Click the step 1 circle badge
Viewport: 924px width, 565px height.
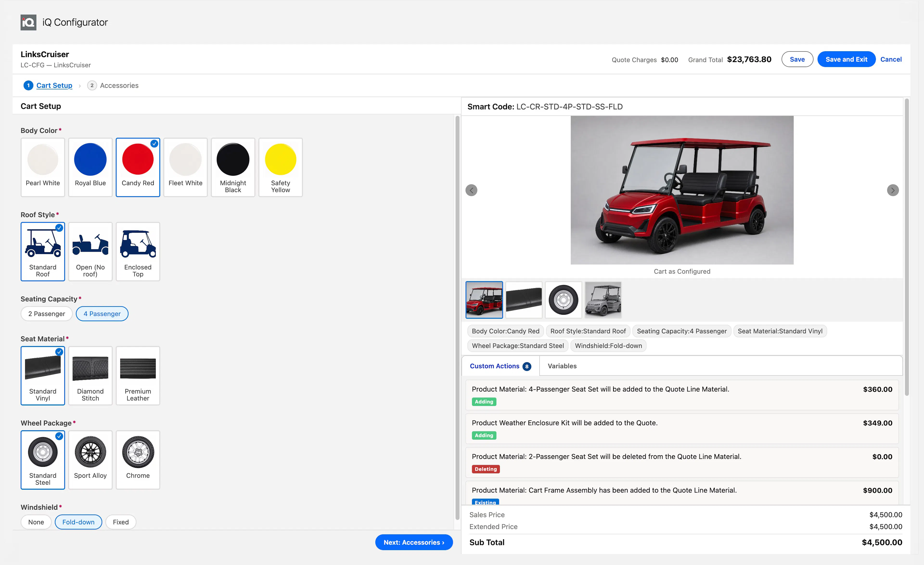(x=28, y=85)
